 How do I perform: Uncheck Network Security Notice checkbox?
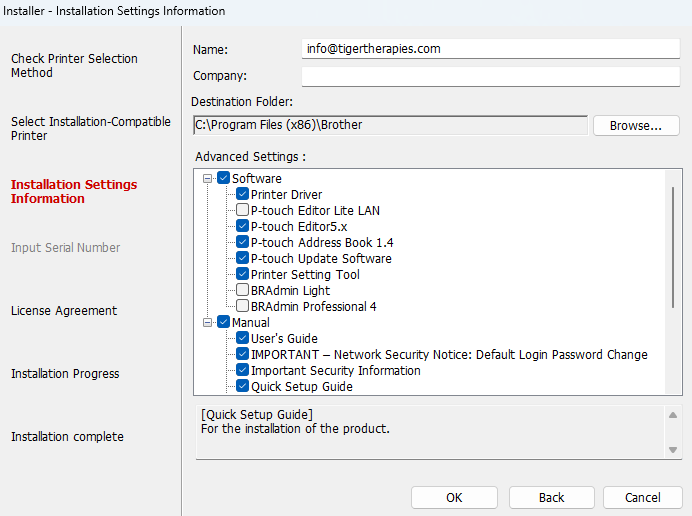point(242,354)
